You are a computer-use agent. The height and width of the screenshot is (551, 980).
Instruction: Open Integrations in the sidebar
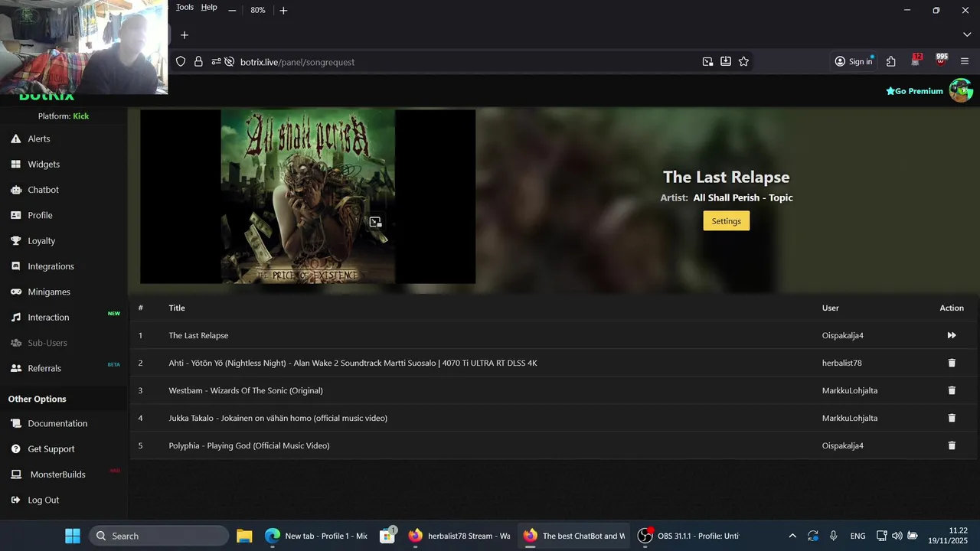coord(51,266)
